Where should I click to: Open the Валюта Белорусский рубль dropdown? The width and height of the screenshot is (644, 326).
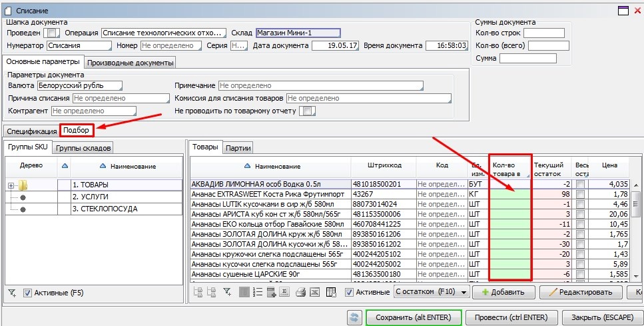pos(80,86)
